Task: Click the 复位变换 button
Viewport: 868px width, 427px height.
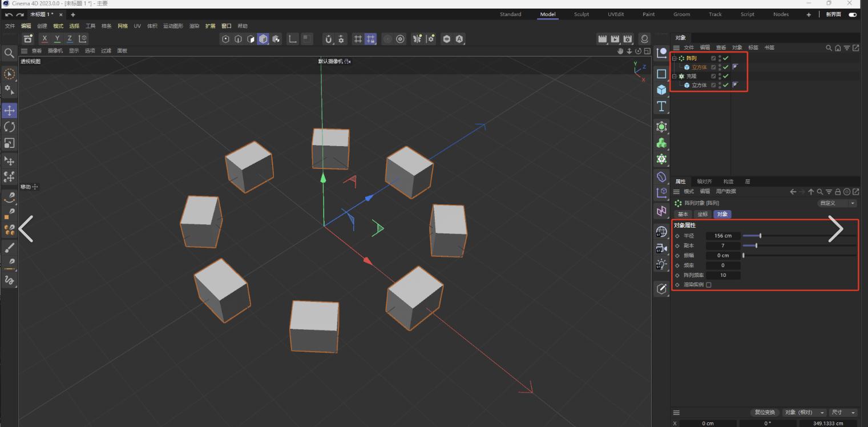Action: pos(764,412)
